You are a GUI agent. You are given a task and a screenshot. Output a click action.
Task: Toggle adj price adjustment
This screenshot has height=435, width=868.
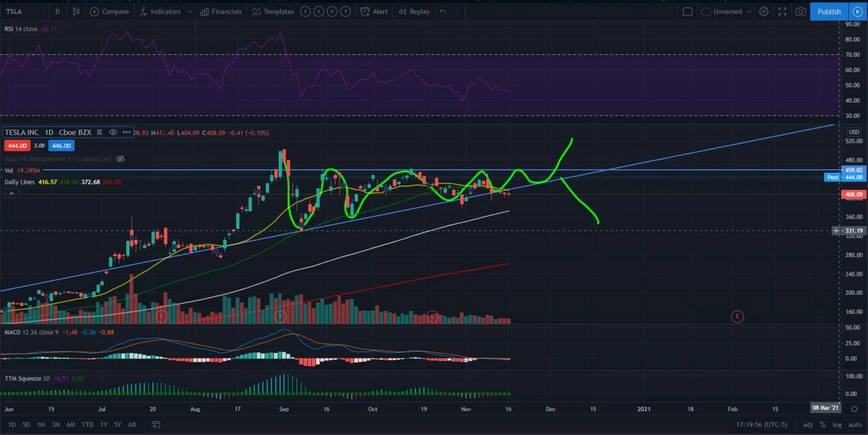click(808, 425)
